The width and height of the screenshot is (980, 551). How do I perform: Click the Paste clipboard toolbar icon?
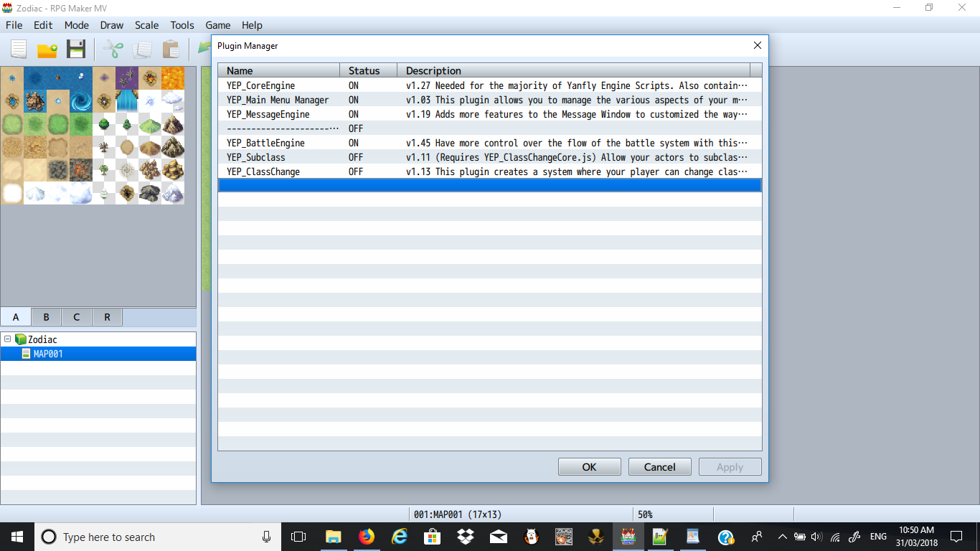[x=171, y=50]
